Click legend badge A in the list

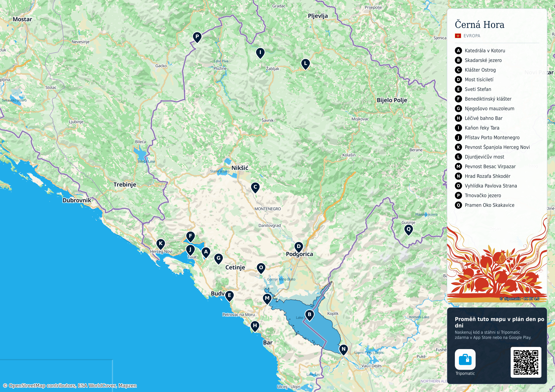(458, 51)
